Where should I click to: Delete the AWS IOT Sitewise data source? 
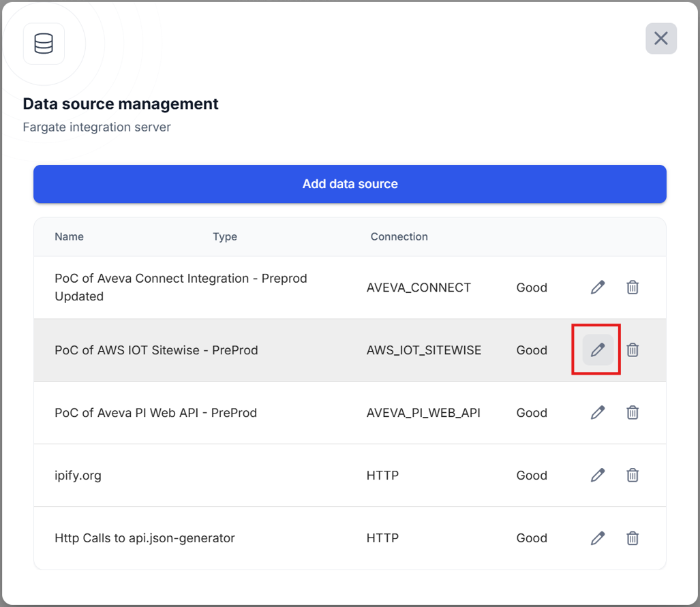pos(633,350)
